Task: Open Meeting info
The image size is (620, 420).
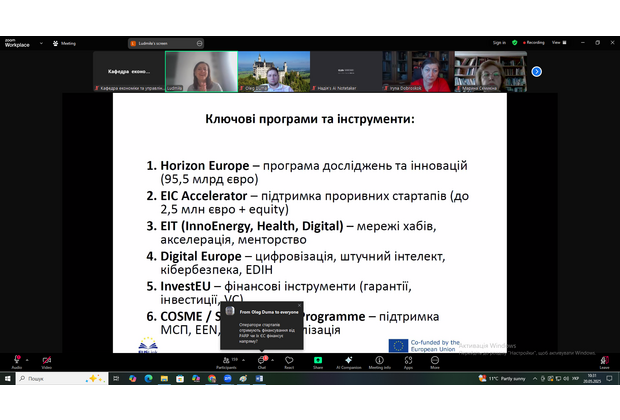Action: [380, 361]
